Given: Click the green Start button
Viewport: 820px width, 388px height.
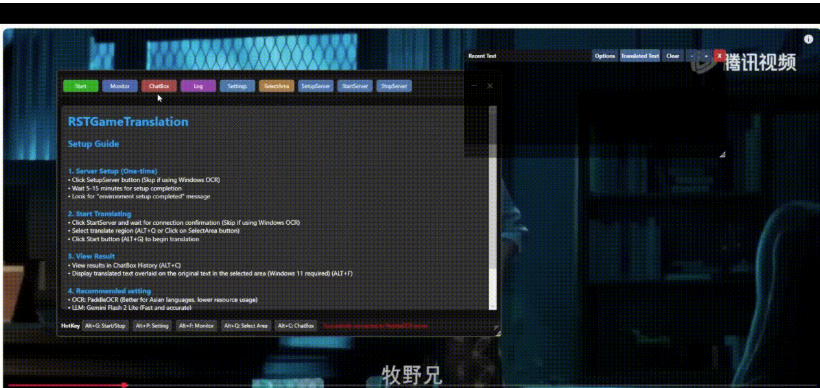Looking at the screenshot, I should pyautogui.click(x=81, y=86).
